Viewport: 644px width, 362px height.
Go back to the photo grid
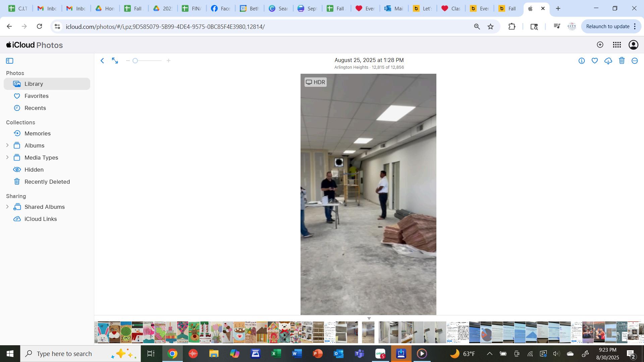click(102, 61)
